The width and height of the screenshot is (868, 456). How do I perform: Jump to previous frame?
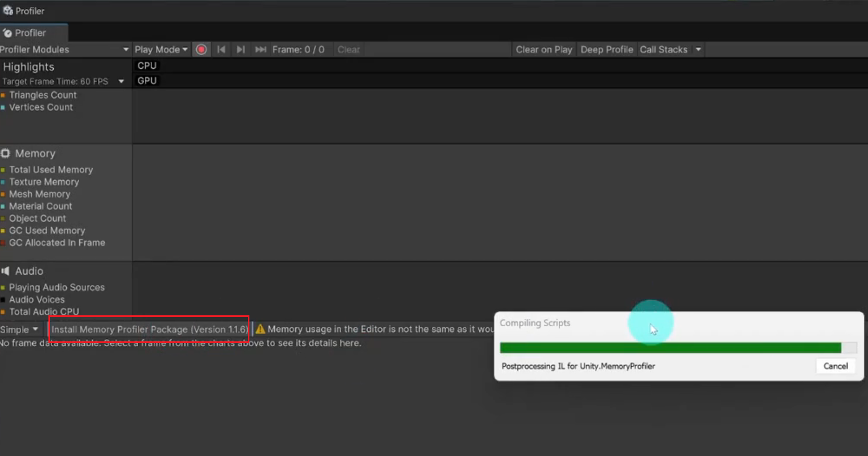click(221, 50)
